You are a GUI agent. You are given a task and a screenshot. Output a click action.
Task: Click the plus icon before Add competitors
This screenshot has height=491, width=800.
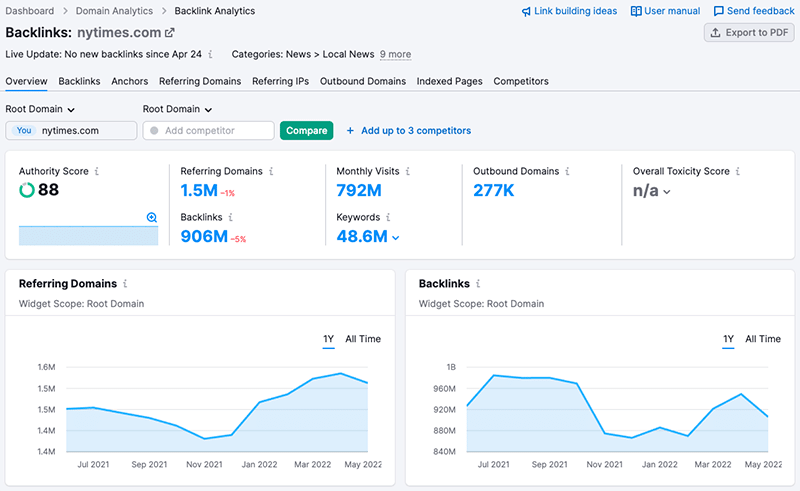click(351, 131)
